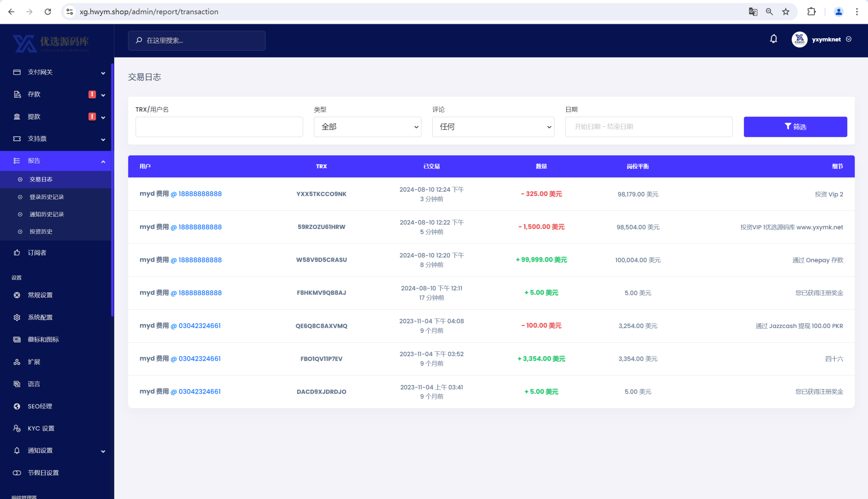
Task: Open 登录历史记录 submenu item
Action: tap(47, 197)
